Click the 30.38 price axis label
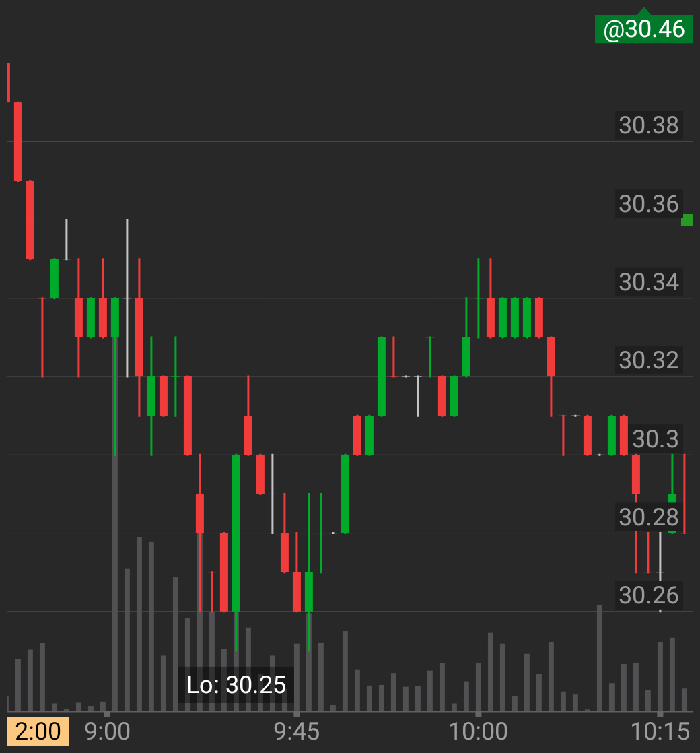This screenshot has width=700, height=753. click(648, 125)
